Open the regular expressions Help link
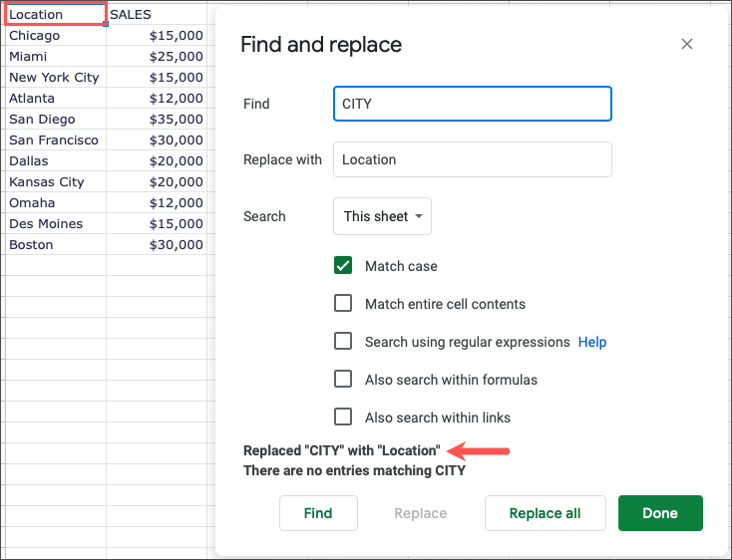Image resolution: width=732 pixels, height=560 pixels. click(592, 342)
